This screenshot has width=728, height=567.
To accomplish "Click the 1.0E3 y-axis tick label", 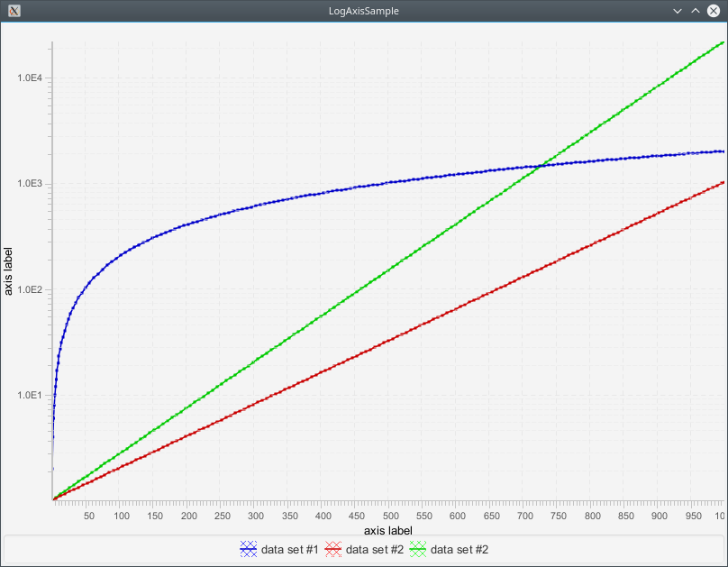I will coord(30,183).
